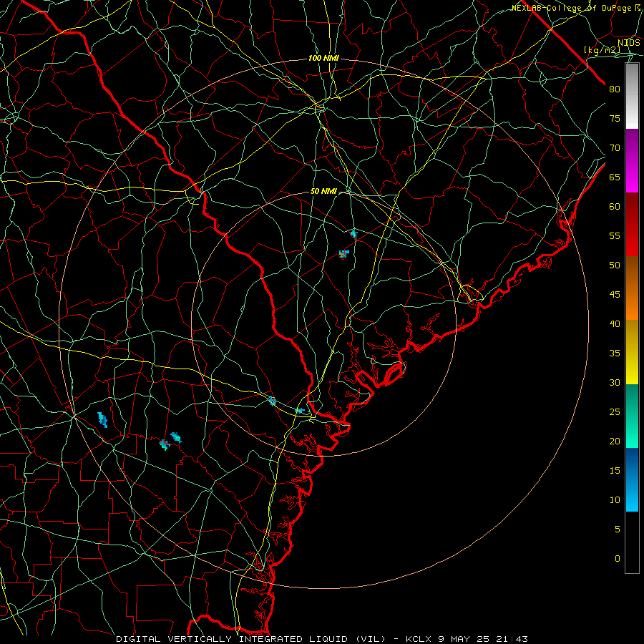Click the blue 10–15 scale segment
This screenshot has height=644, width=644.
pyautogui.click(x=632, y=479)
